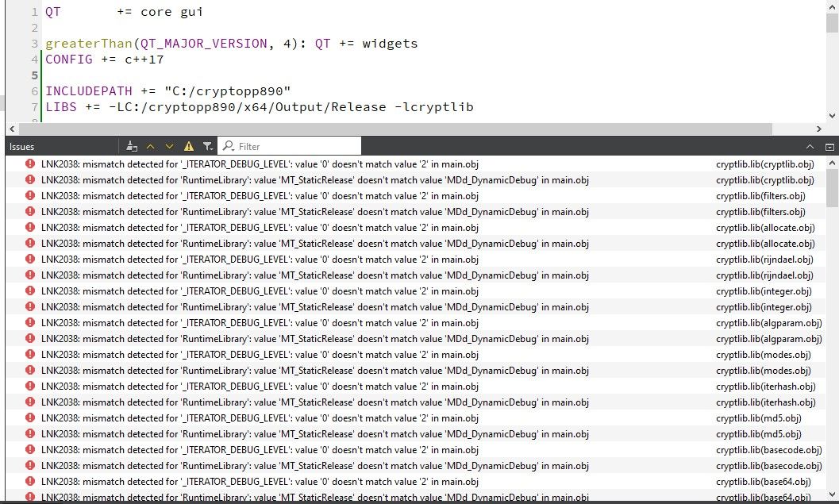Open the issue category filter funnel

[208, 146]
